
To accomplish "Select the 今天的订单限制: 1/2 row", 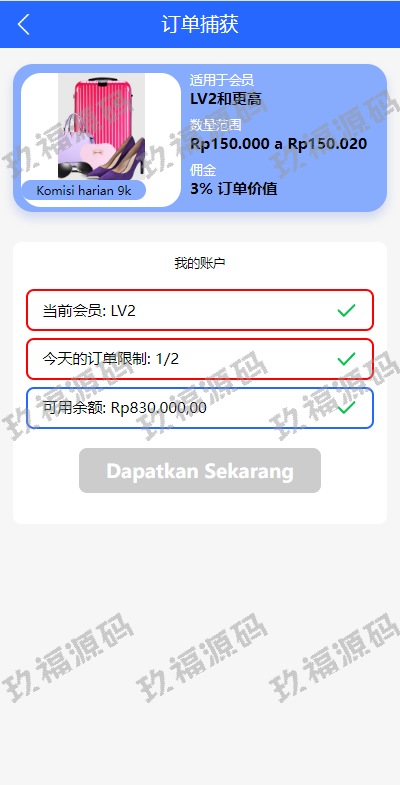I will pos(200,359).
